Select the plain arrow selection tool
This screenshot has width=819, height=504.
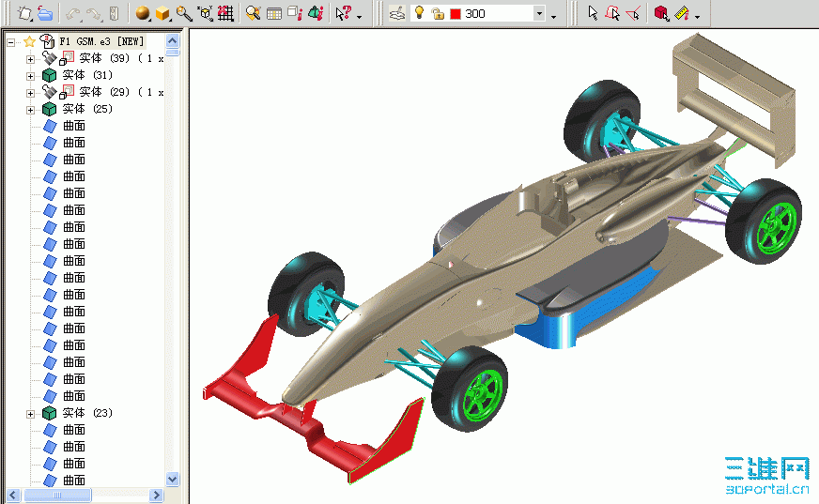click(x=593, y=13)
